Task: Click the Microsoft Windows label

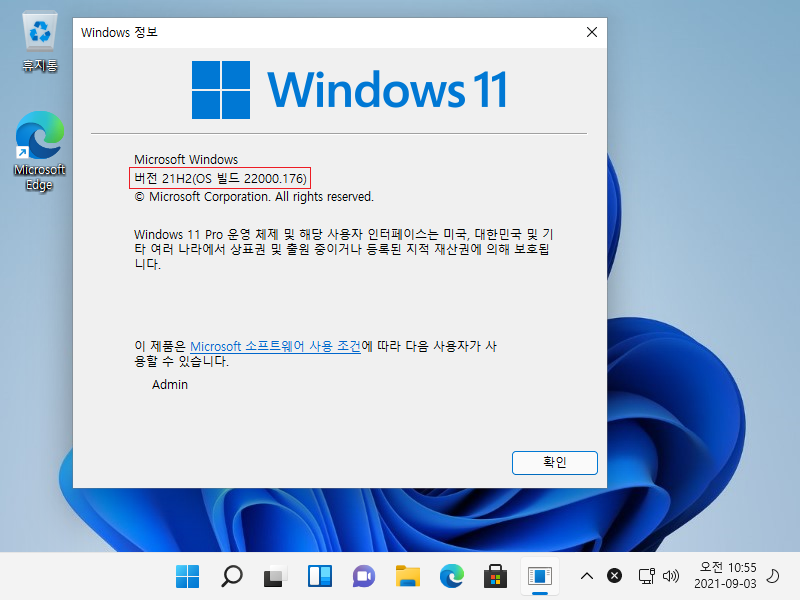Action: (186, 160)
